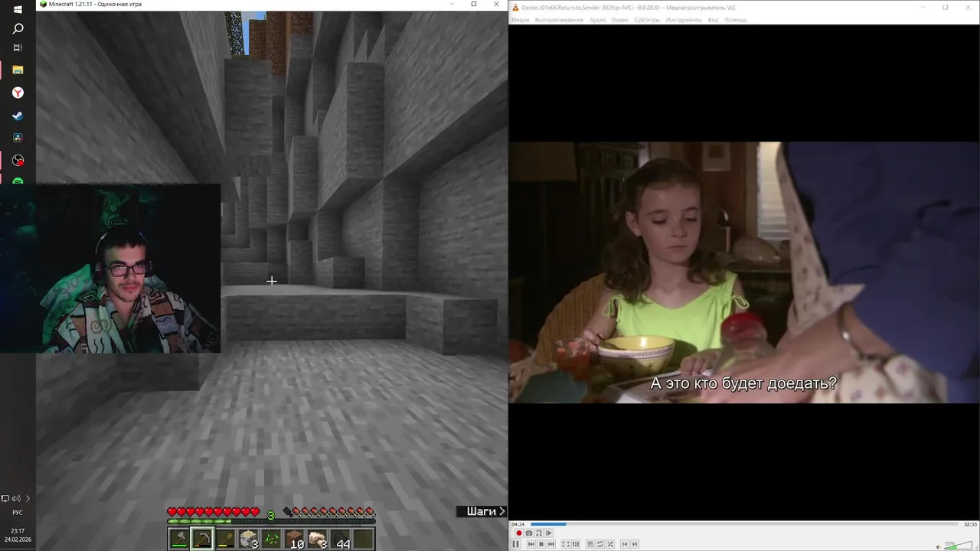Open the Вид menu in VLC
980x551 pixels.
[713, 20]
